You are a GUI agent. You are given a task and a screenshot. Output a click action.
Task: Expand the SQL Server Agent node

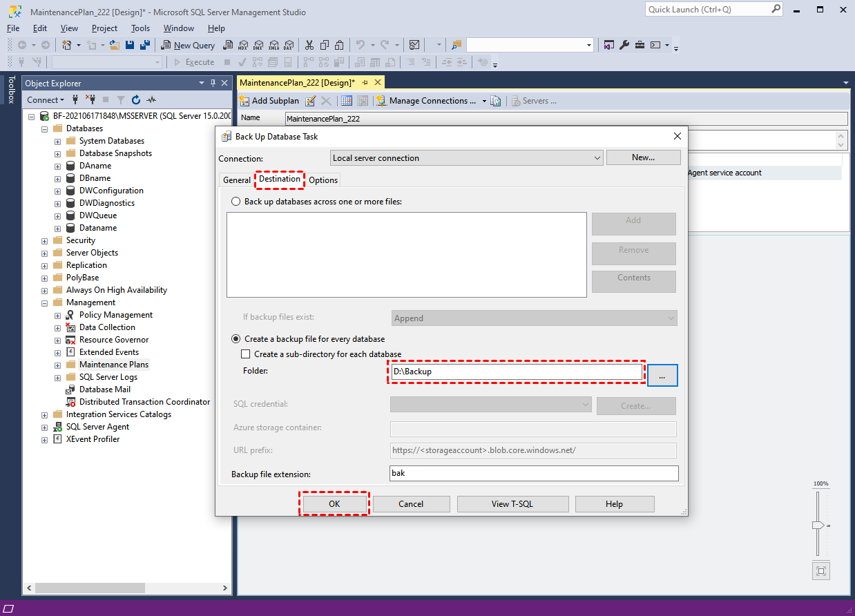click(44, 427)
